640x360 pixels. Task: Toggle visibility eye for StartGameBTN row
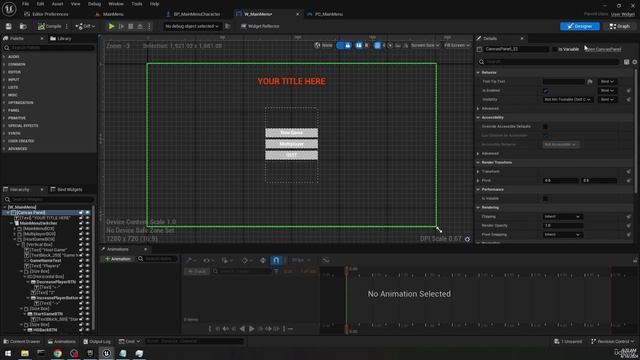pyautogui.click(x=87, y=314)
